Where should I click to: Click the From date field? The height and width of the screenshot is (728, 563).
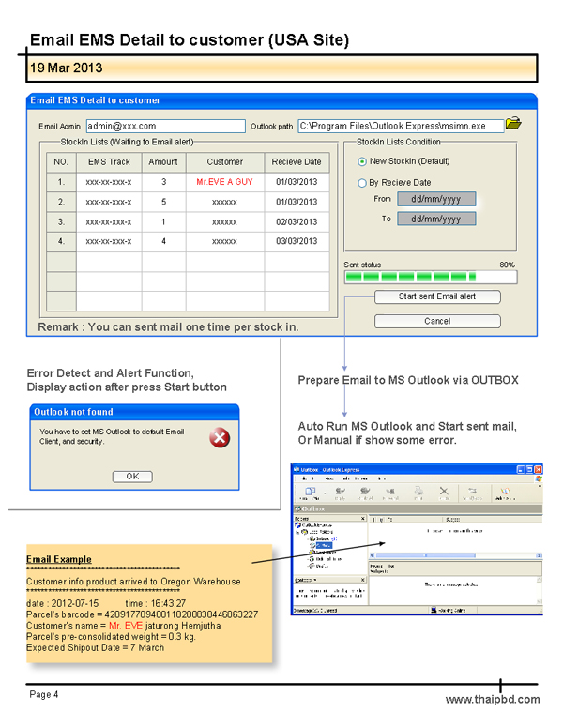click(436, 199)
